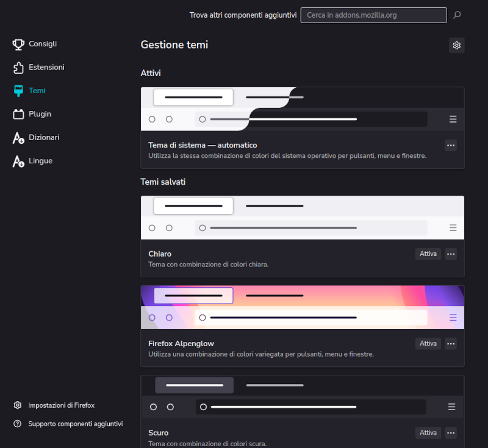Select the Dizionari icon
Viewport: 488px width, 448px height.
(18, 138)
